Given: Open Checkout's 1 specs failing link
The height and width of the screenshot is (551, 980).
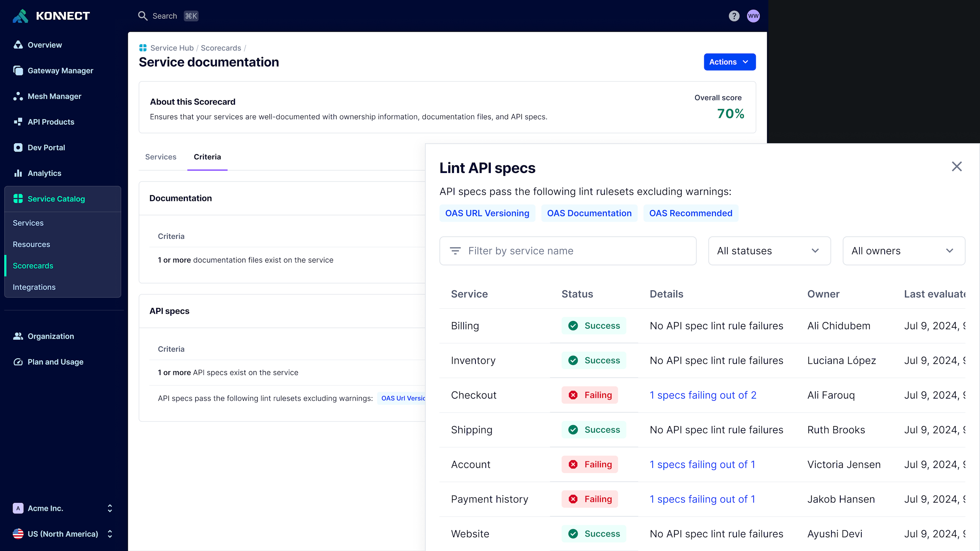Looking at the screenshot, I should pyautogui.click(x=703, y=395).
